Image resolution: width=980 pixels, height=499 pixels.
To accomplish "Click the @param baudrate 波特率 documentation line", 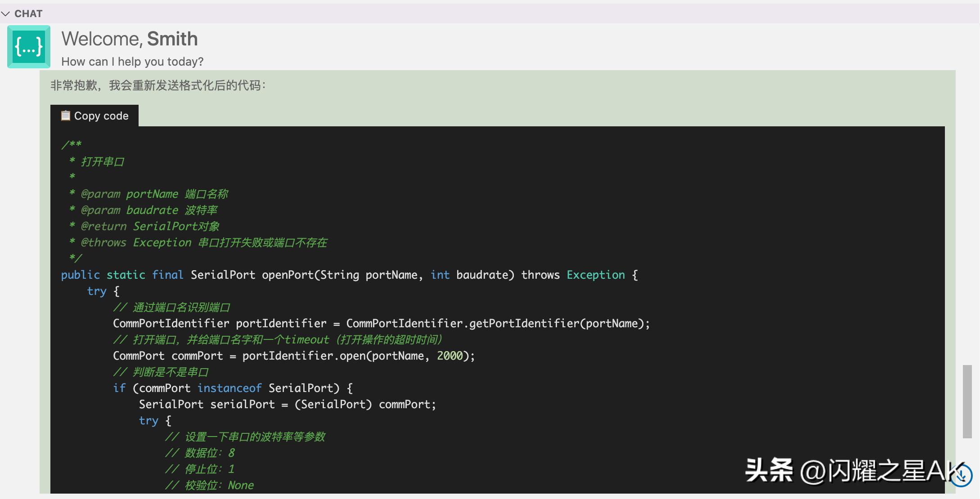I will (x=148, y=210).
